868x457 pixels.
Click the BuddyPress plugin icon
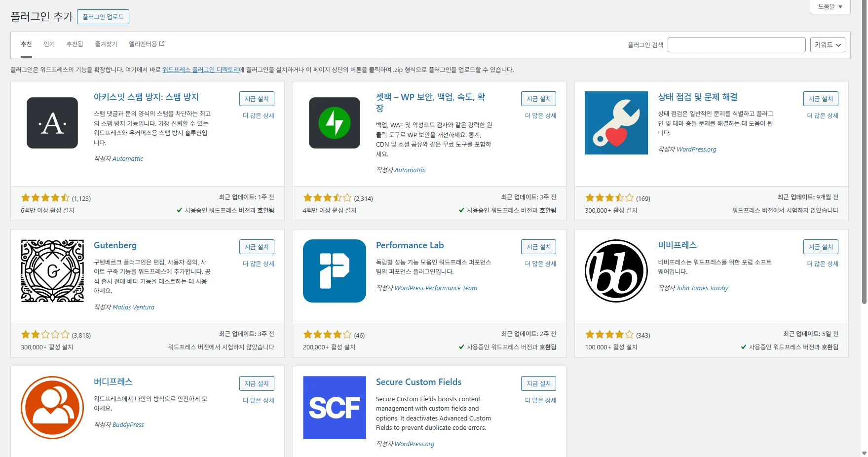(52, 408)
